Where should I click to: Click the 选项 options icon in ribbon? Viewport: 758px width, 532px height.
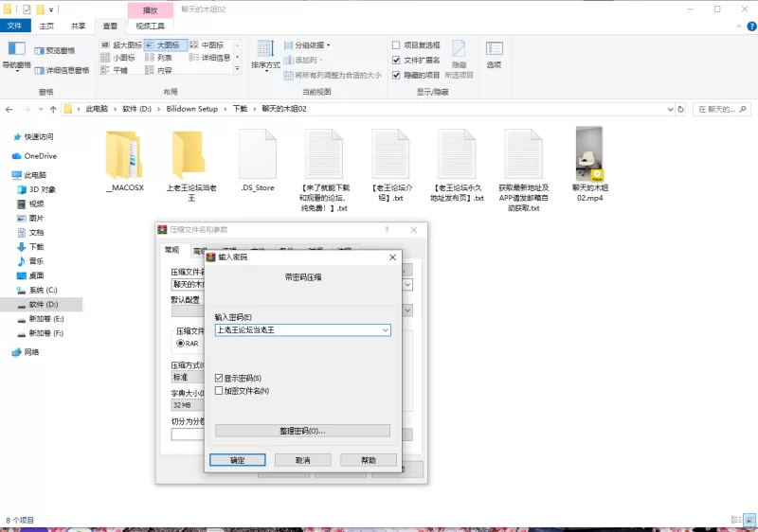coord(494,54)
